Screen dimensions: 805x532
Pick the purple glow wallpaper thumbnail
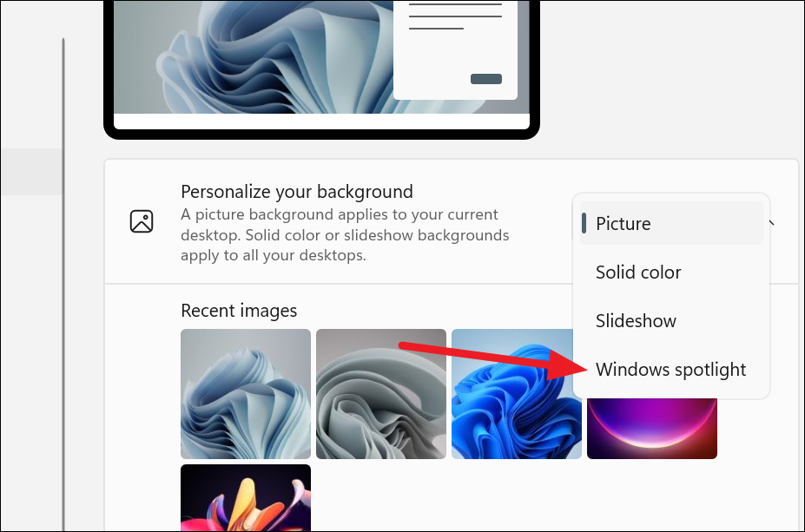[652, 429]
